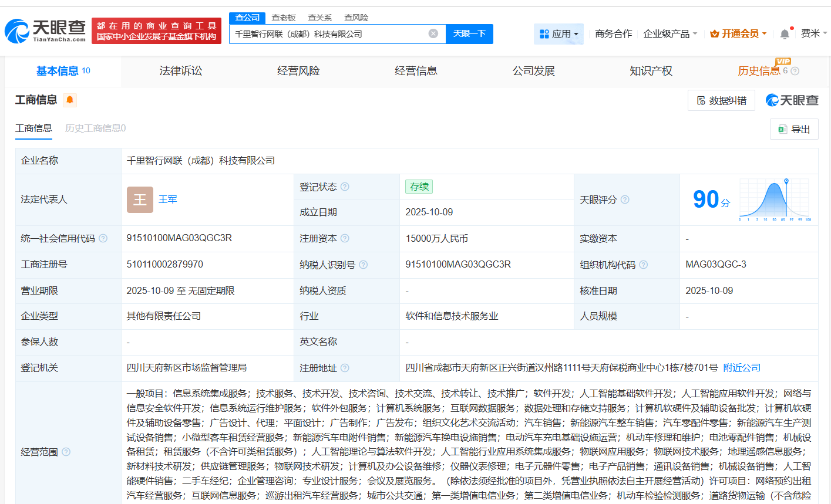831x504 pixels.
Task: Click the help icon beside 注册资本
Action: click(345, 238)
